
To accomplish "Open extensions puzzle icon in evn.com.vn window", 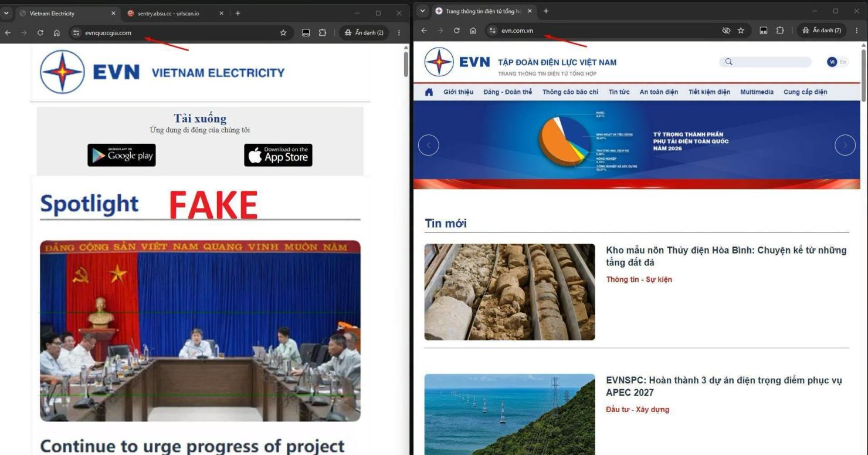I will pos(779,31).
